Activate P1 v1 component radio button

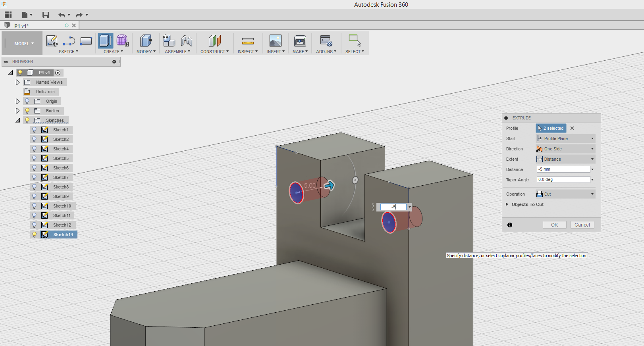pyautogui.click(x=58, y=73)
